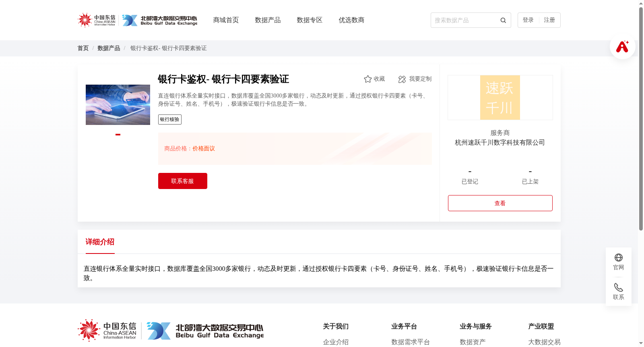The image size is (644, 347).
Task: Click the 官网 globe icon
Action: 619,258
